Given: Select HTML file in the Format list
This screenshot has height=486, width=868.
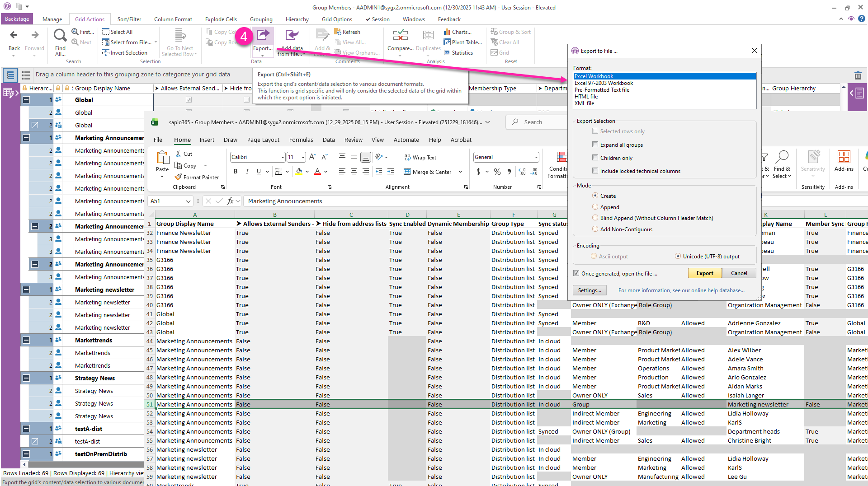Looking at the screenshot, I should click(586, 97).
